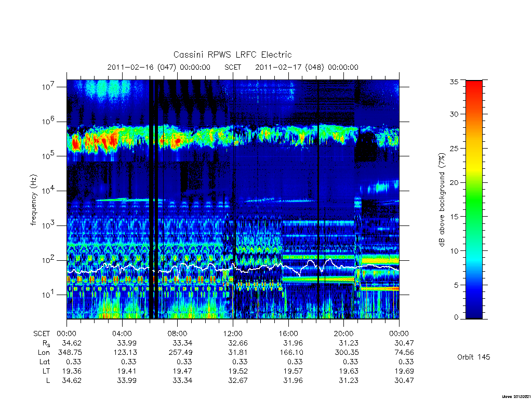The height and width of the screenshot is (399, 532).
Task: Click the Rs value 33.99
Action: pyautogui.click(x=127, y=343)
